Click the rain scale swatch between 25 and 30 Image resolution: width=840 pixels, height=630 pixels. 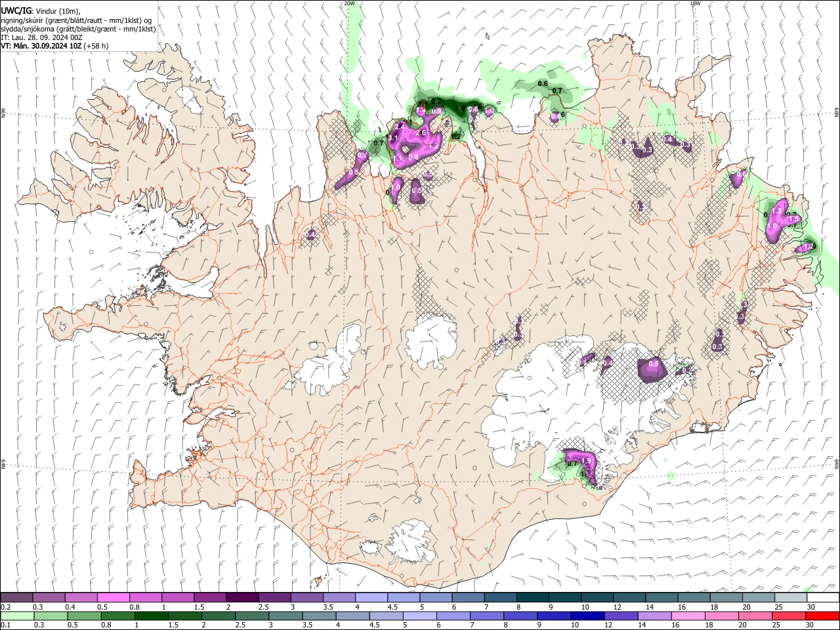click(x=789, y=616)
